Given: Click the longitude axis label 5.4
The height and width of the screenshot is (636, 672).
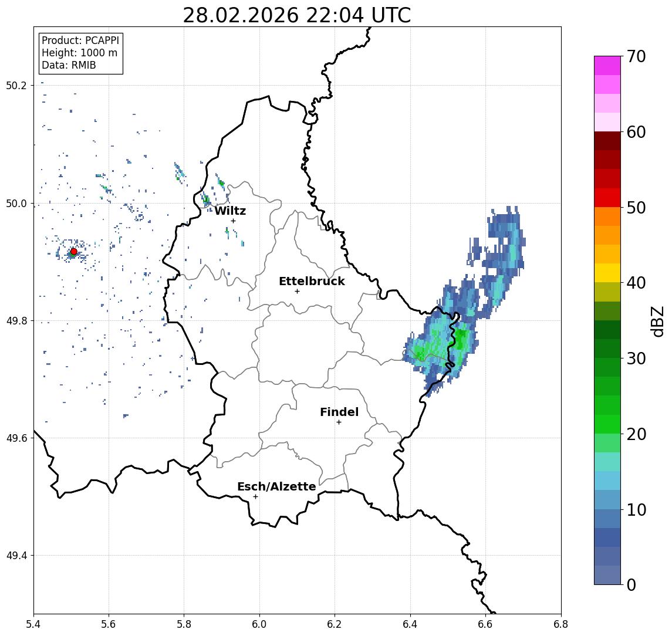Looking at the screenshot, I should tap(33, 624).
